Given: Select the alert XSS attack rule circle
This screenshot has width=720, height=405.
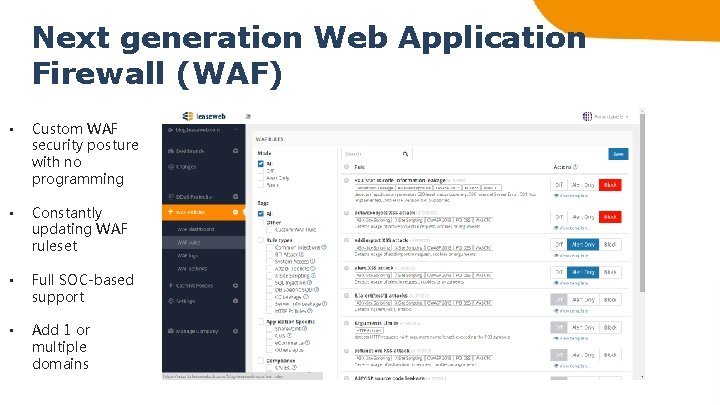Looking at the screenshot, I should (347, 268).
